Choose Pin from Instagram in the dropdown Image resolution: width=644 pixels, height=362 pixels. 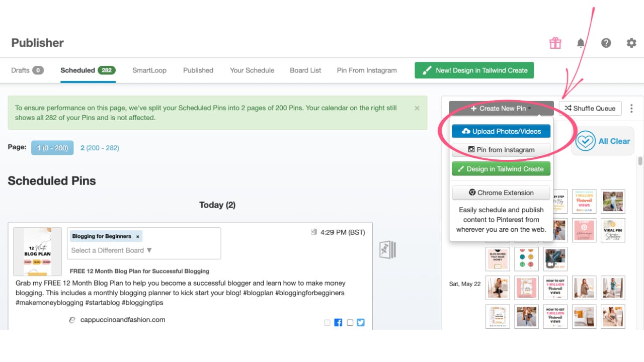(501, 150)
